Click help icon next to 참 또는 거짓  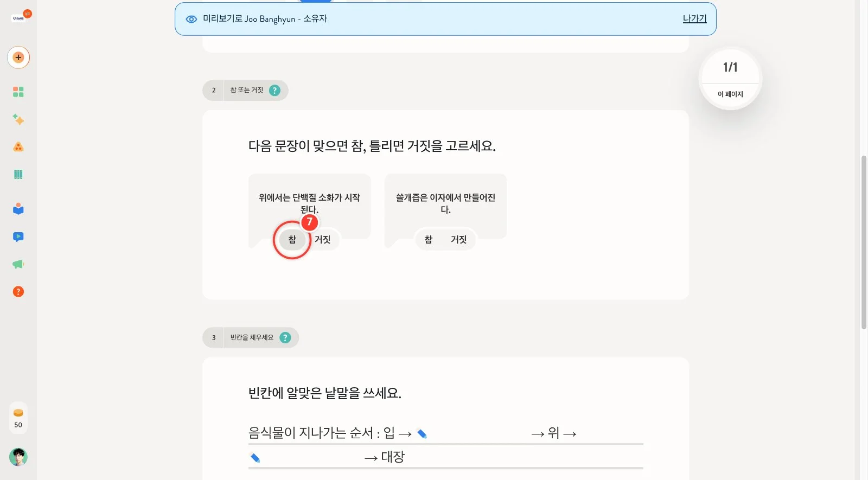pyautogui.click(x=275, y=90)
